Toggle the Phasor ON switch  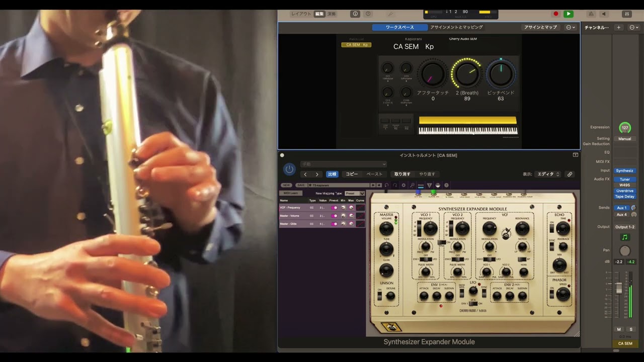(x=552, y=293)
